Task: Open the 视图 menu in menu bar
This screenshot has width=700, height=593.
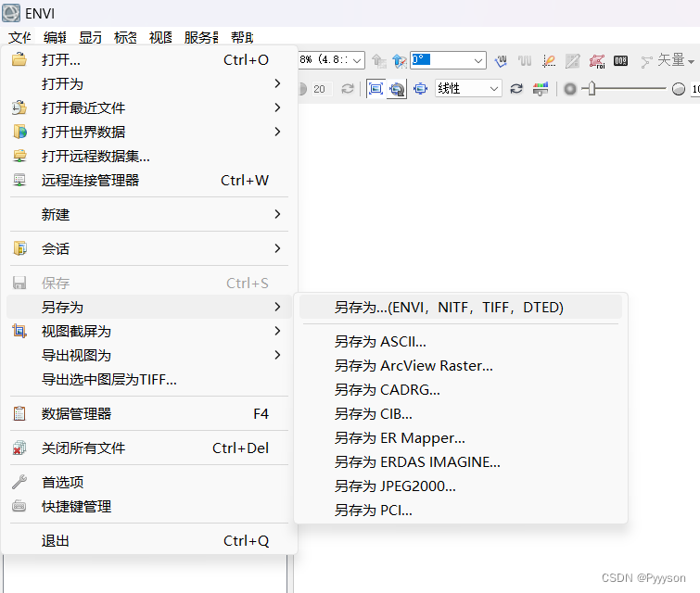Action: [x=160, y=37]
